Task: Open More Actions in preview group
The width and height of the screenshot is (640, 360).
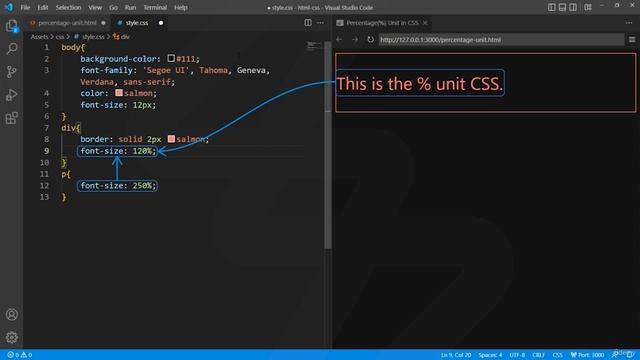Action: [x=629, y=23]
